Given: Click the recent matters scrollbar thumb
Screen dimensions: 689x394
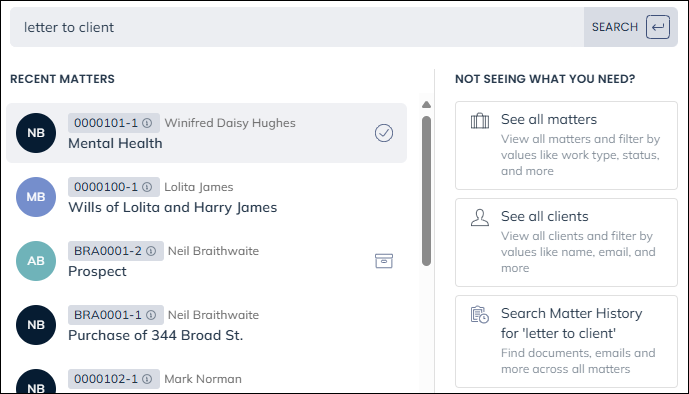Looking at the screenshot, I should click(426, 191).
